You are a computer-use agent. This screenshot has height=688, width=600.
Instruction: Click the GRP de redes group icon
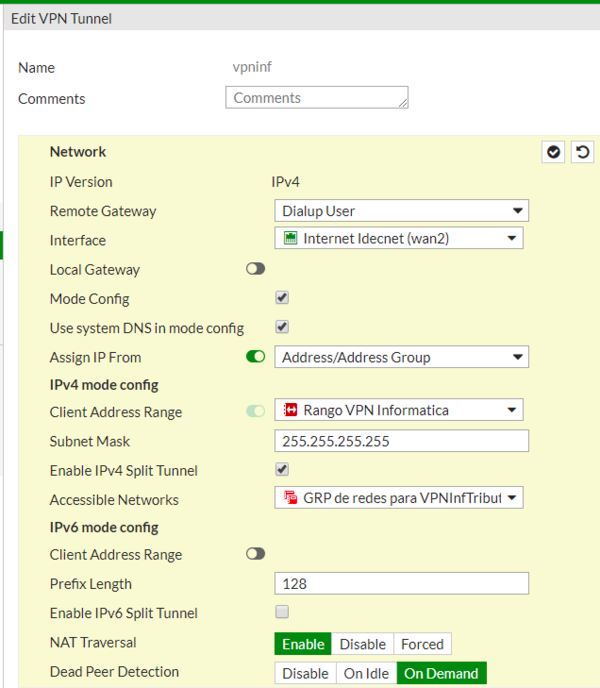pos(290,498)
